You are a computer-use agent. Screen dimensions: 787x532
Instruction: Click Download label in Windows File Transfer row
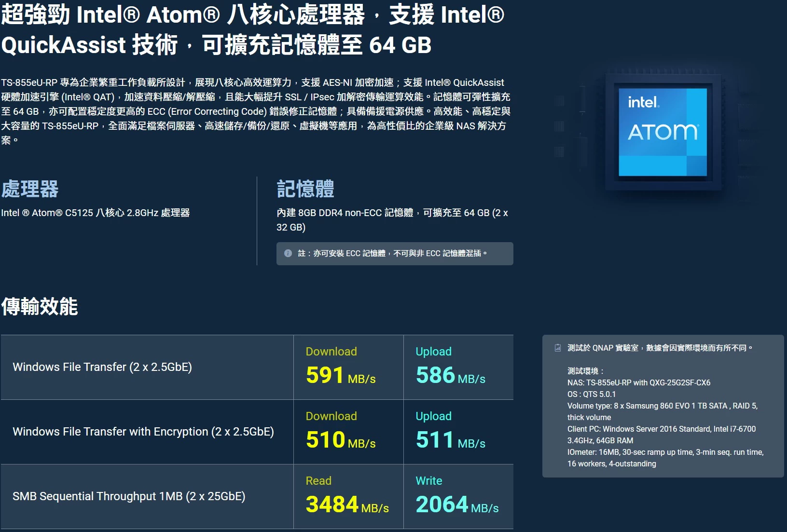[331, 352]
